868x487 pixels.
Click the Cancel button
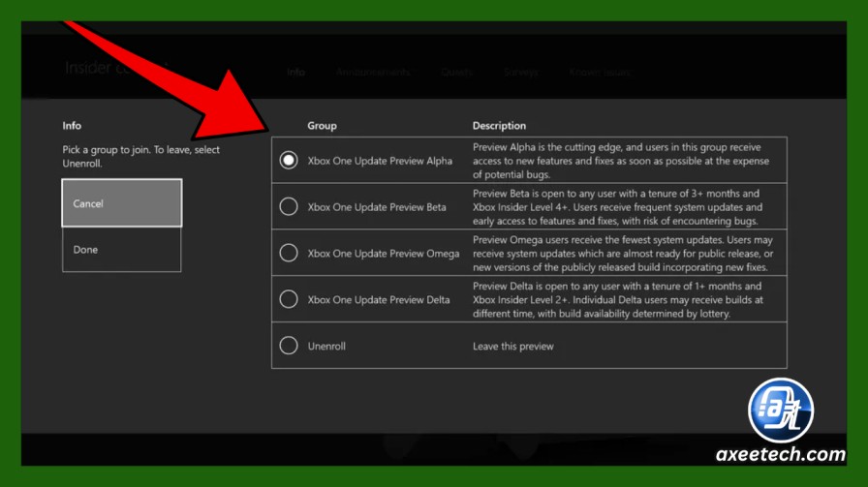coord(122,203)
